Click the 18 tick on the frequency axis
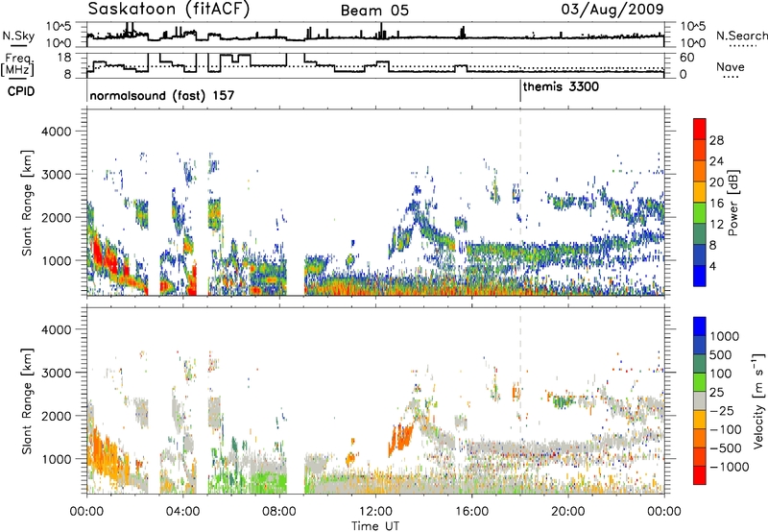 tap(64, 58)
